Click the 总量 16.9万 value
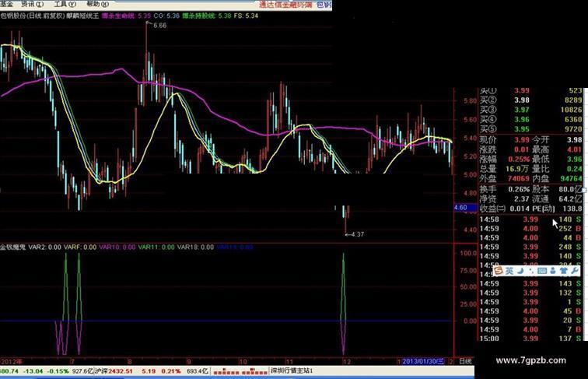 pyautogui.click(x=517, y=169)
